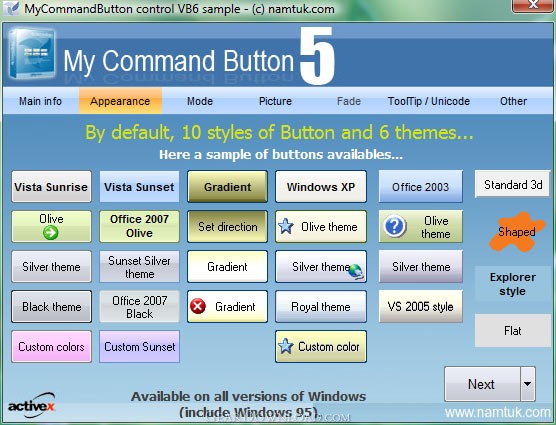Click the red X icon beside Gradient
This screenshot has width=556, height=425.
tap(198, 306)
